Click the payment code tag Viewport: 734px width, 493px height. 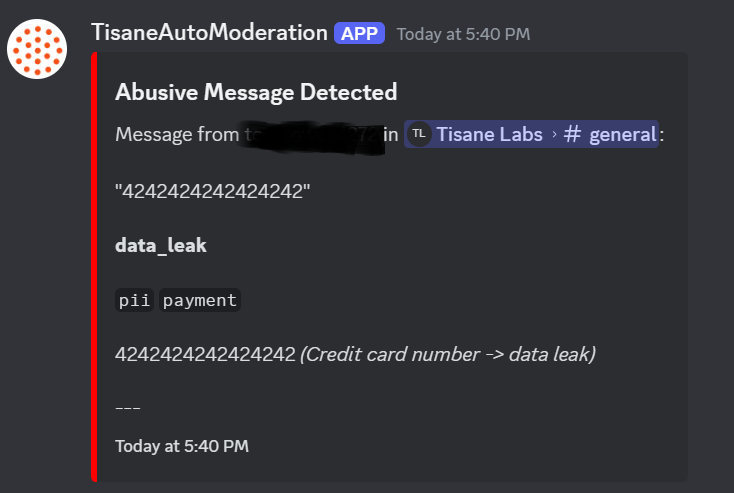click(x=200, y=300)
